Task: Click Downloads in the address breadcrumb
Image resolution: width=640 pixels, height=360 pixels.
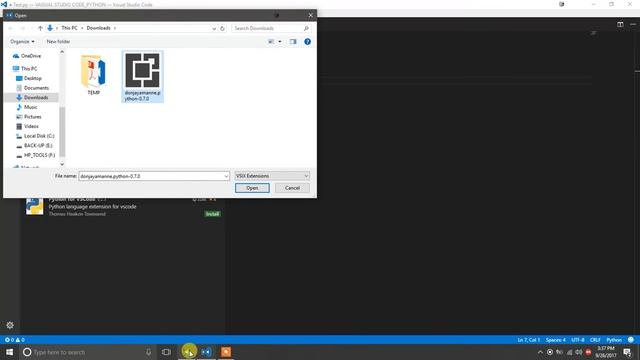Action: (x=98, y=28)
